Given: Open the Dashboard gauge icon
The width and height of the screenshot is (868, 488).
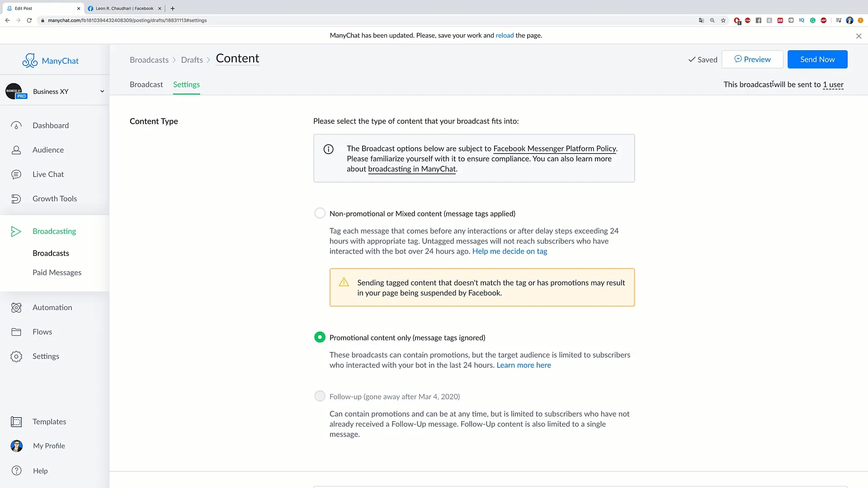Looking at the screenshot, I should [16, 126].
